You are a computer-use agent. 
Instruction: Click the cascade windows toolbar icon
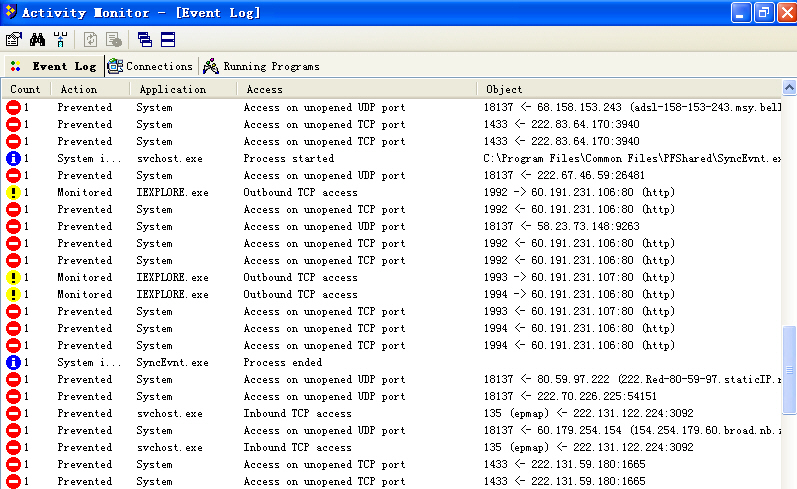coord(145,40)
